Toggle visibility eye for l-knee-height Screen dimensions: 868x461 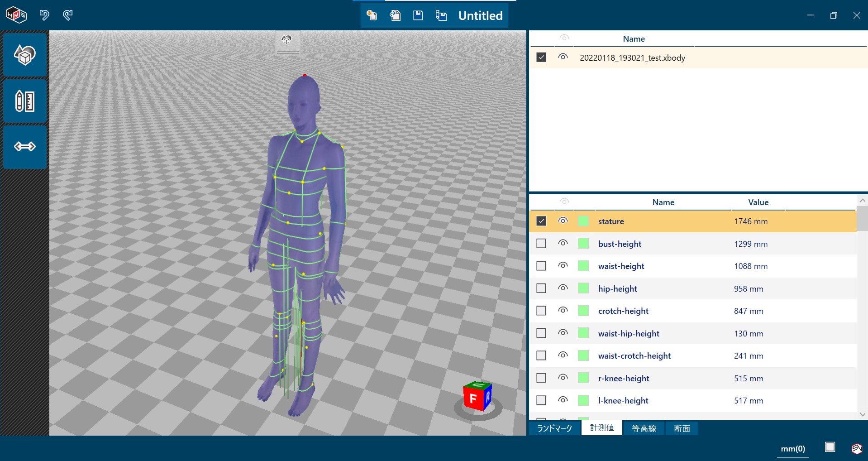(x=563, y=400)
